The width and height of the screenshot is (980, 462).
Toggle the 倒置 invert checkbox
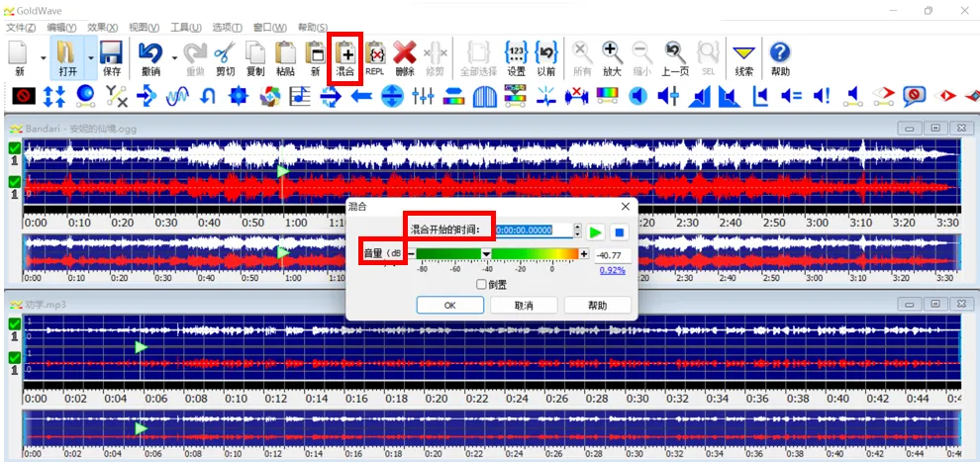[x=481, y=285]
